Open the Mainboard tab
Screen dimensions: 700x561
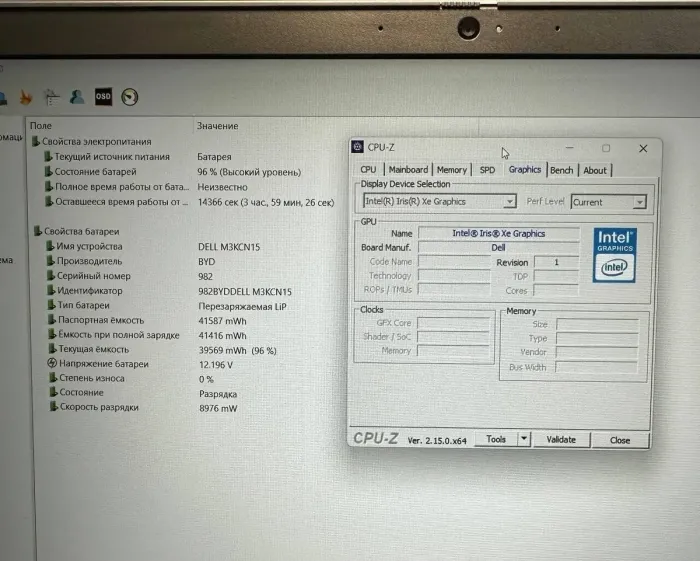click(408, 170)
